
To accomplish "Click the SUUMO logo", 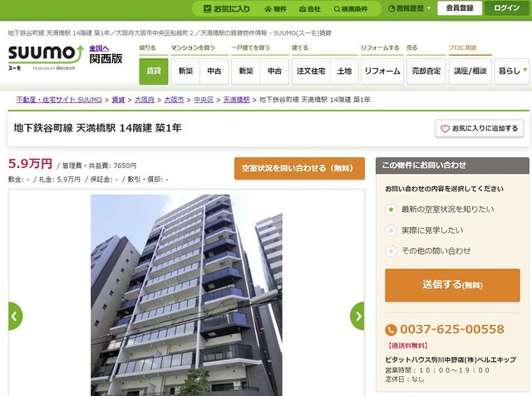I will [x=46, y=57].
